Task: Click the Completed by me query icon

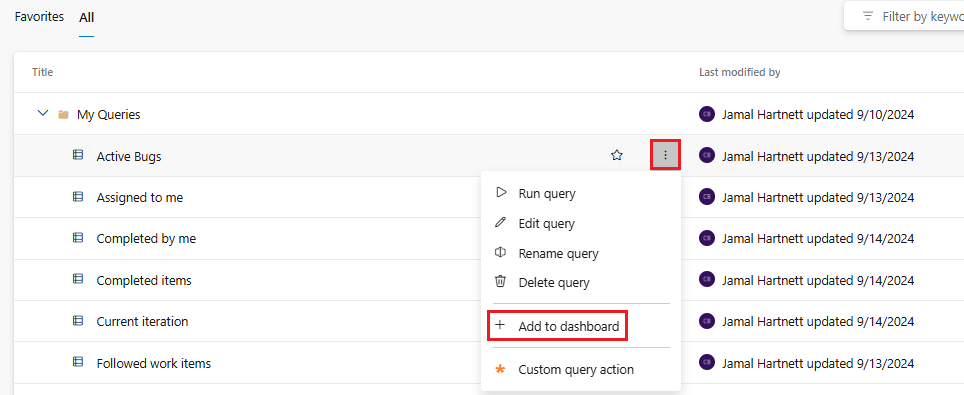Action: click(x=78, y=237)
